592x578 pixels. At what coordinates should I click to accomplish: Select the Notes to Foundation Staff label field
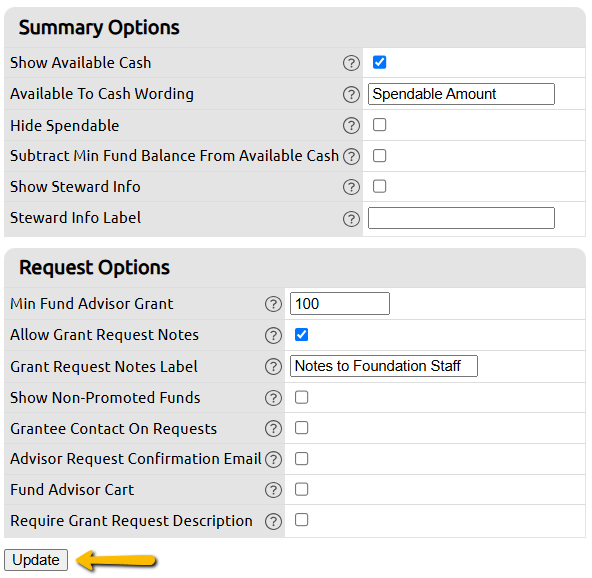click(x=384, y=366)
